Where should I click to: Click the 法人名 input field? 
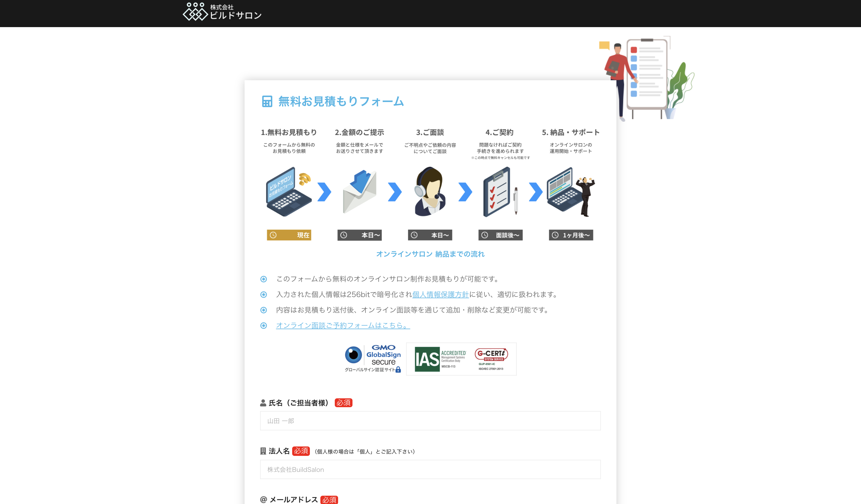[x=430, y=469]
